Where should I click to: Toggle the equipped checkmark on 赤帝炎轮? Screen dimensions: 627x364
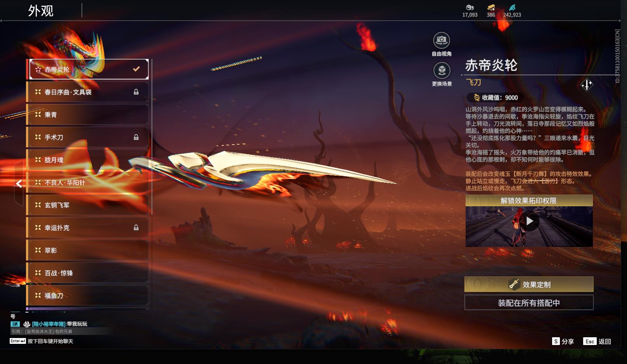[x=136, y=69]
